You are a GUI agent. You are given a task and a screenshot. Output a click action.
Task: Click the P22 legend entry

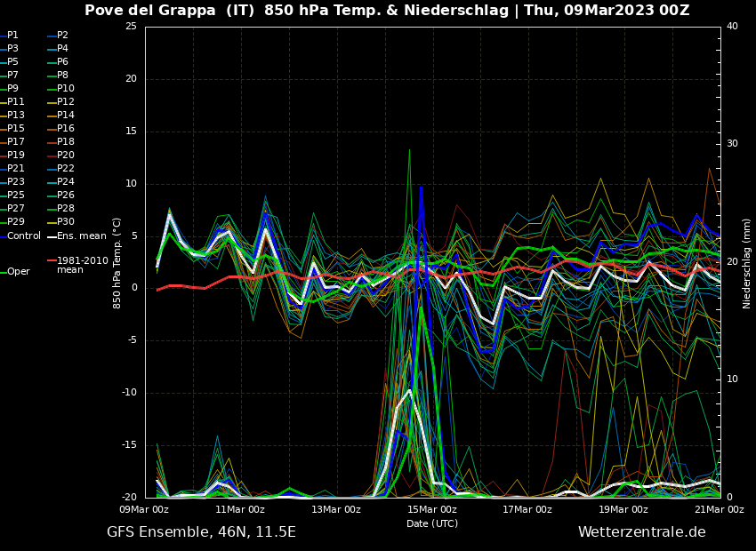coord(60,168)
